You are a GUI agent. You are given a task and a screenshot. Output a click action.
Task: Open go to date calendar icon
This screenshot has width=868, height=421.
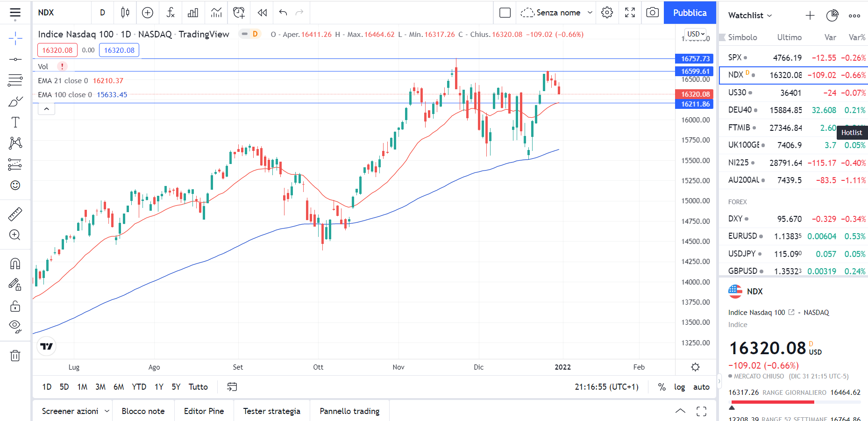pos(232,387)
